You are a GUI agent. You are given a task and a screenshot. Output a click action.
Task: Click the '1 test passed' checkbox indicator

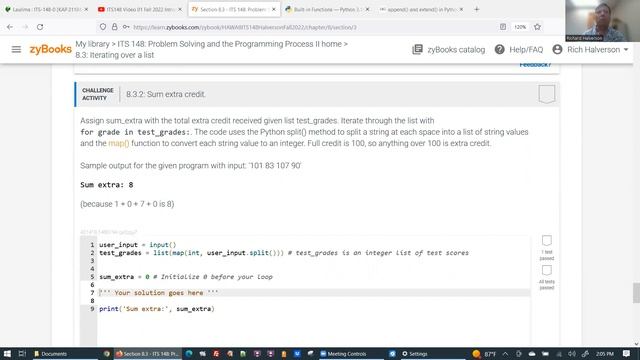click(x=547, y=240)
